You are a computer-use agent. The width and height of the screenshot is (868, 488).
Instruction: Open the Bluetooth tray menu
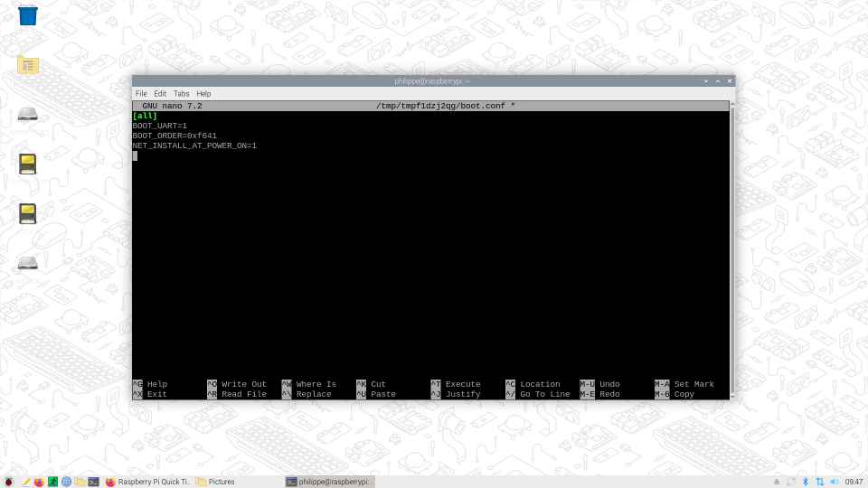pyautogui.click(x=806, y=482)
